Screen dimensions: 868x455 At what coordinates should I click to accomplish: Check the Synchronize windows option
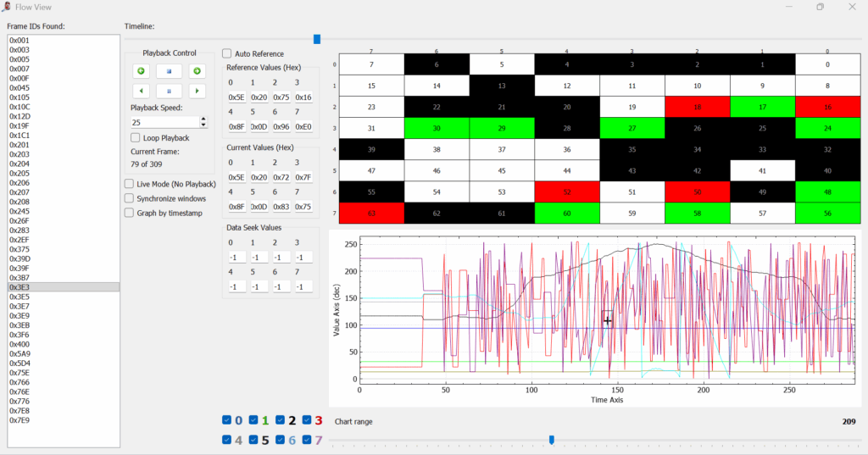(x=130, y=198)
